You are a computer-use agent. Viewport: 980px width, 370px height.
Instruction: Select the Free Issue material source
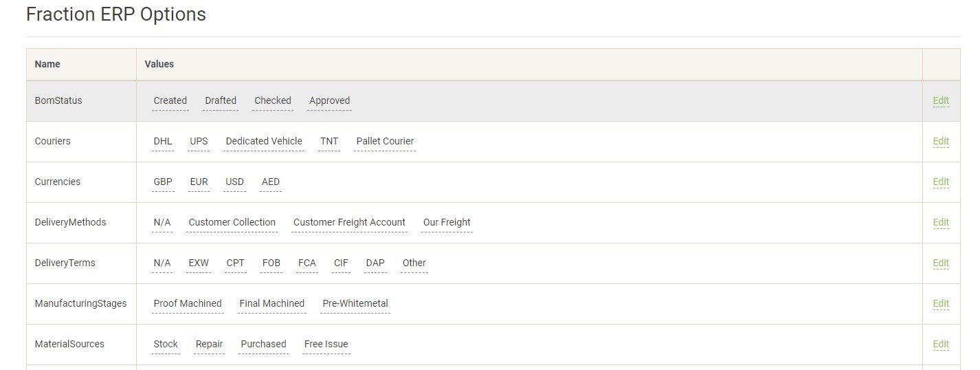click(x=326, y=344)
